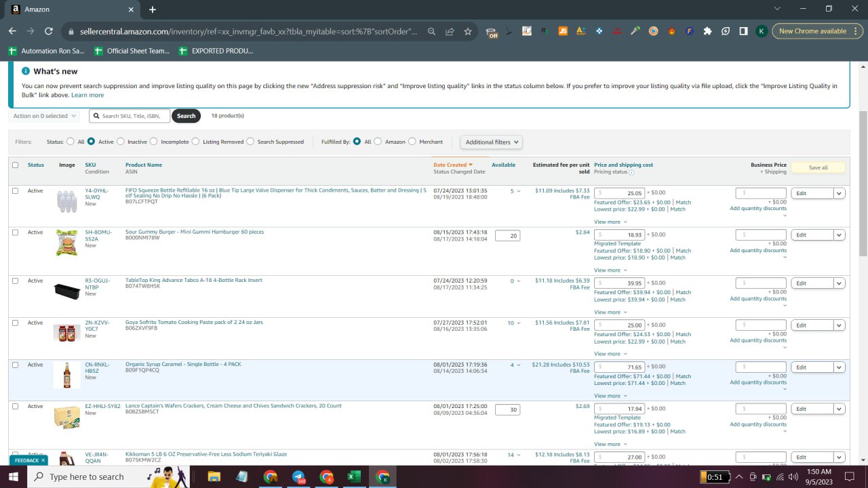Tick the select-all checkbox in the table header
This screenshot has height=488, width=868.
point(16,165)
